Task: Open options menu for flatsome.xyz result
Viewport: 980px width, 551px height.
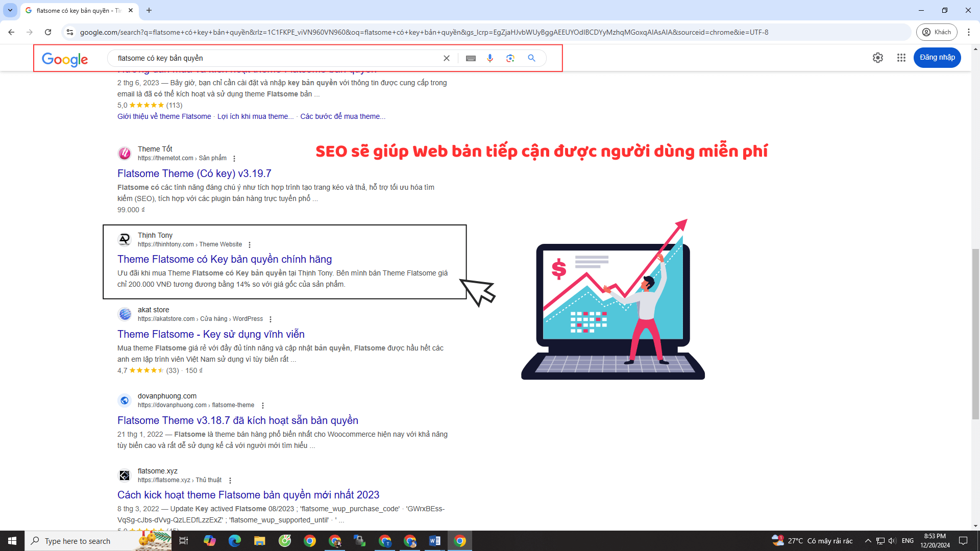Action: coord(230,480)
